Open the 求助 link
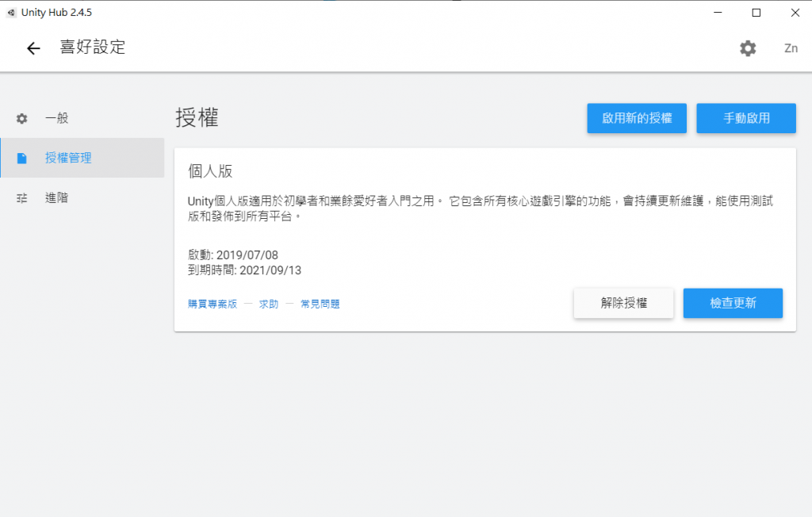The image size is (812, 517). (269, 304)
